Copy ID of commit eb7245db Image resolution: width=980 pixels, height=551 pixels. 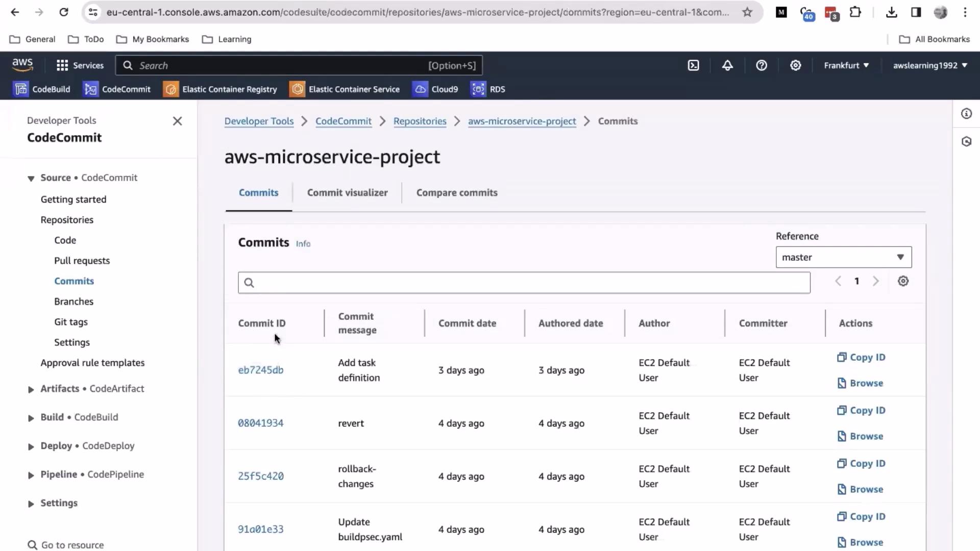point(861,357)
